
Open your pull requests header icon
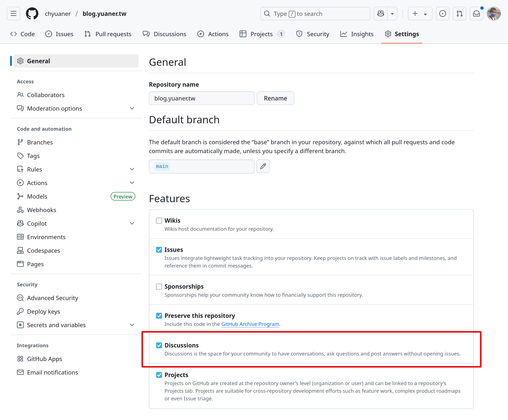pyautogui.click(x=459, y=14)
